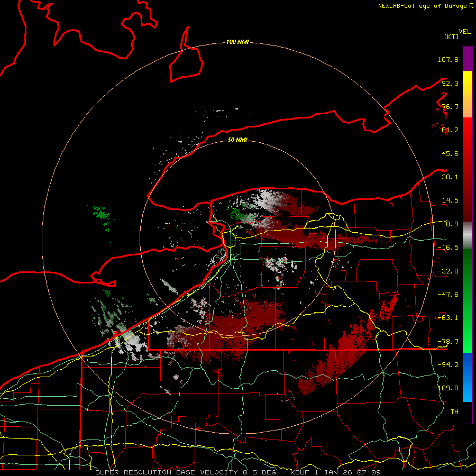The width and height of the screenshot is (476, 476).
Task: Click the 45.6 value on the velocity scale
Action: 450,153
